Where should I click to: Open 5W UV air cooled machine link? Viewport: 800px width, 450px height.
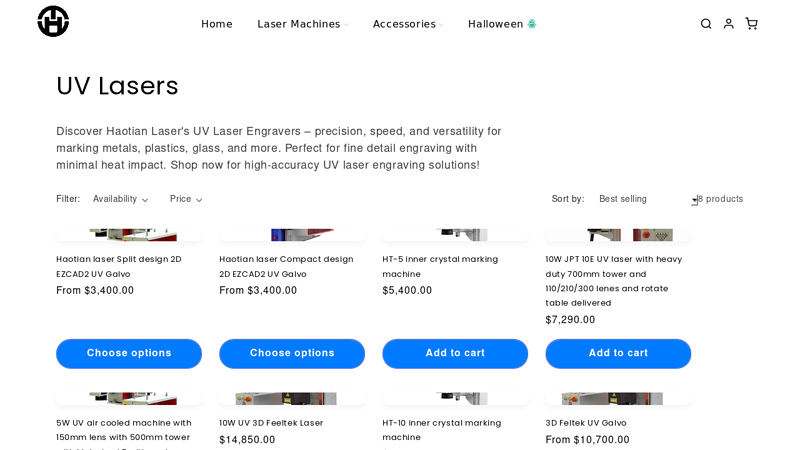pyautogui.click(x=123, y=423)
